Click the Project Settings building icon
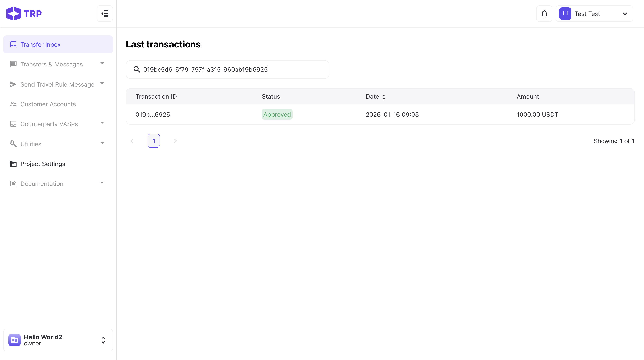The height and width of the screenshot is (360, 644). (13, 164)
